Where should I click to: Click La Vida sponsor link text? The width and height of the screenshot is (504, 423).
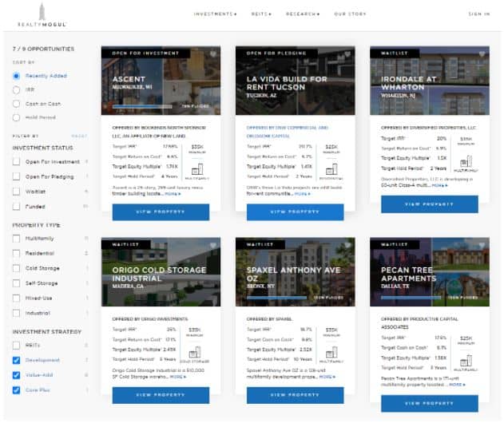click(x=287, y=132)
